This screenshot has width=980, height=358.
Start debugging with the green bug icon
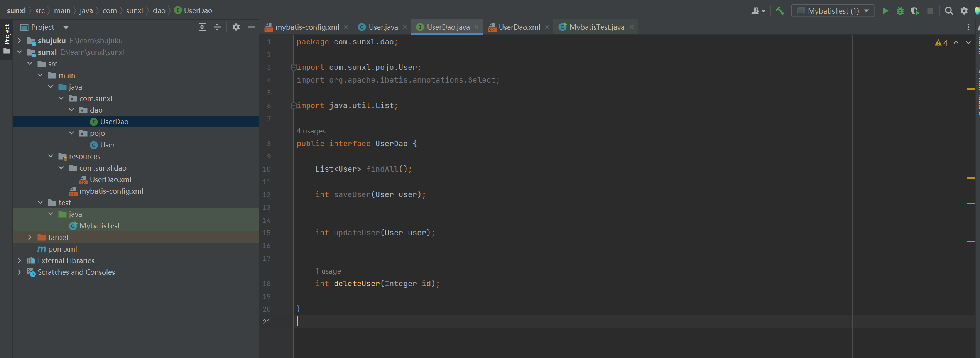click(x=900, y=11)
